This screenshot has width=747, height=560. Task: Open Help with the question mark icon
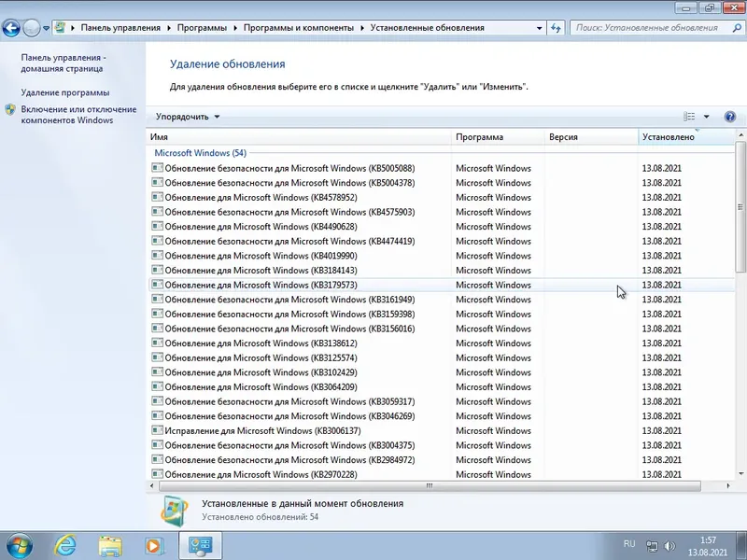click(x=730, y=117)
